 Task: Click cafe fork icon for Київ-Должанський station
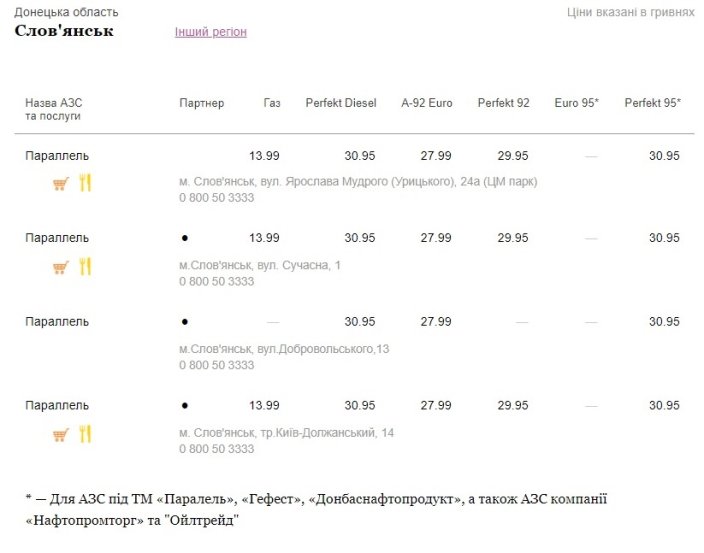[85, 434]
